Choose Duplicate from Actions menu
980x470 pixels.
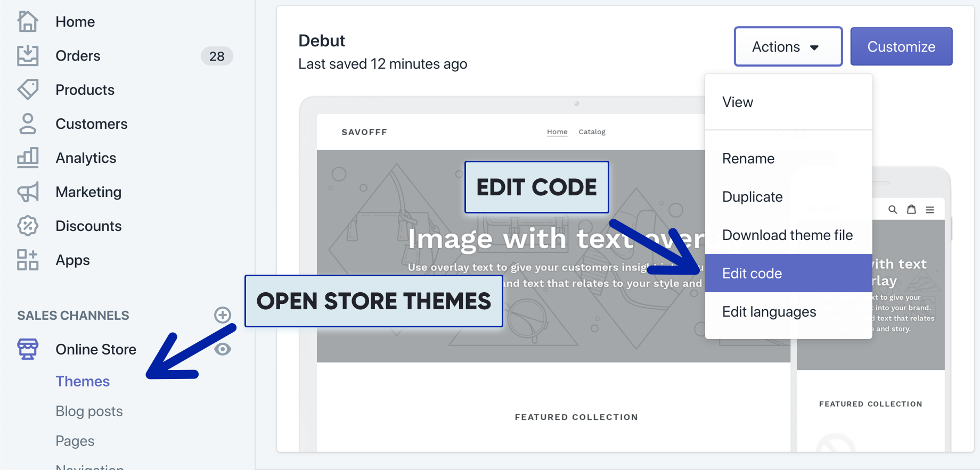788,197
